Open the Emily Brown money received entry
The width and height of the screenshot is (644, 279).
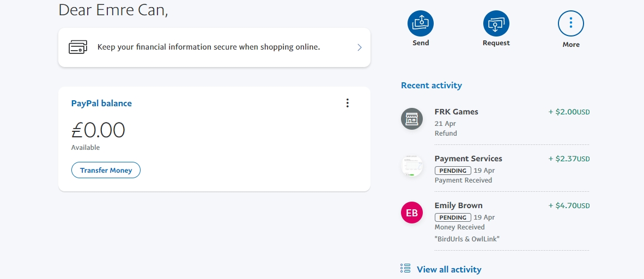[495, 221]
